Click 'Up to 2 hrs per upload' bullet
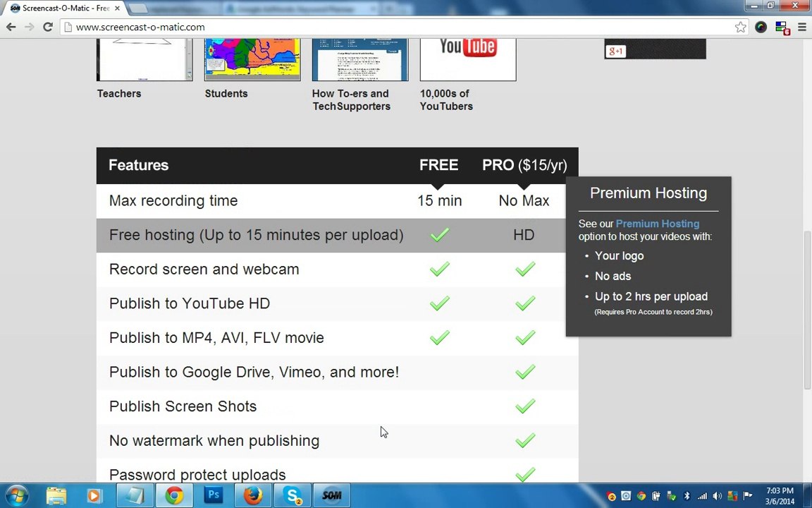This screenshot has width=812, height=508. (651, 296)
